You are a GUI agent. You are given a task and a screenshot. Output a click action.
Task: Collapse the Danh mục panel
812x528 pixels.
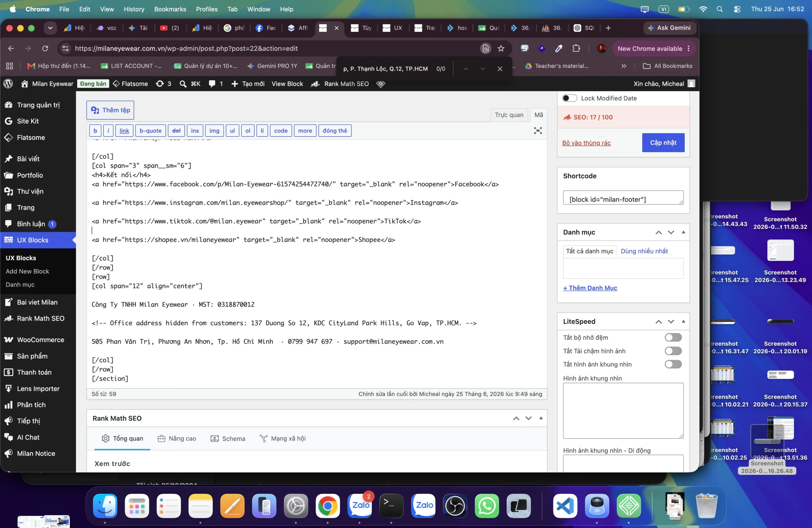coord(683,232)
